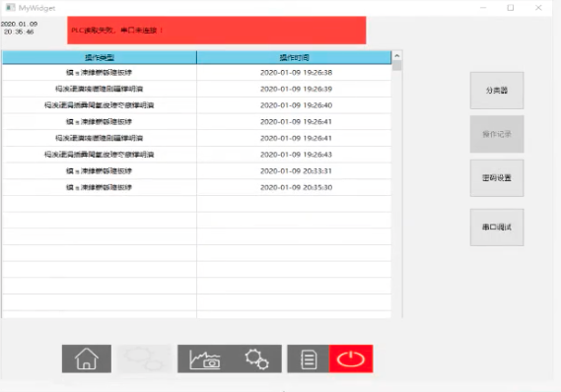Image resolution: width=561 pixels, height=392 pixels.
Task: Select operation type cell in 20:33:31 row
Action: [x=100, y=171]
